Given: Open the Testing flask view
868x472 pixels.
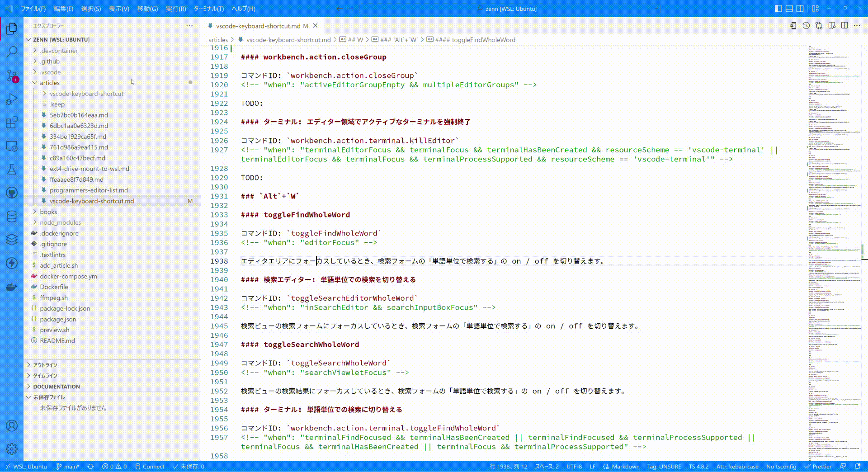Looking at the screenshot, I should (12, 170).
